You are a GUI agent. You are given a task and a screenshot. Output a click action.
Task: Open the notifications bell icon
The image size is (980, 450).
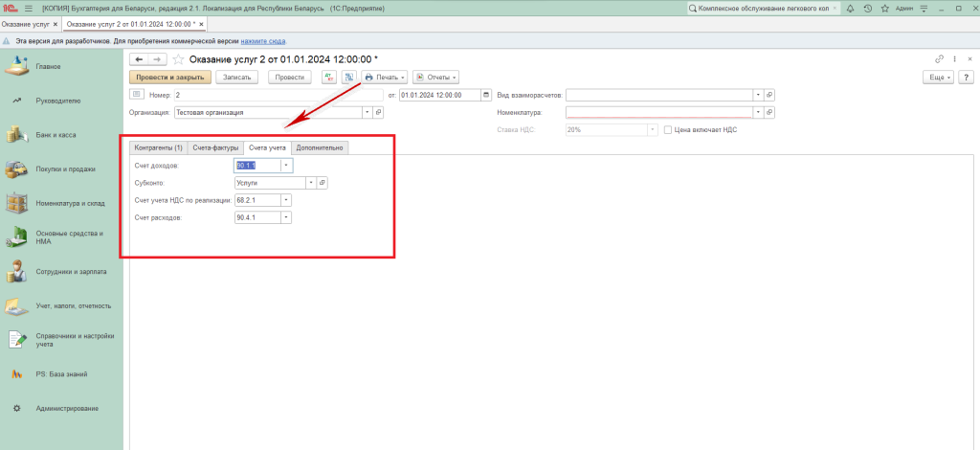click(x=848, y=8)
